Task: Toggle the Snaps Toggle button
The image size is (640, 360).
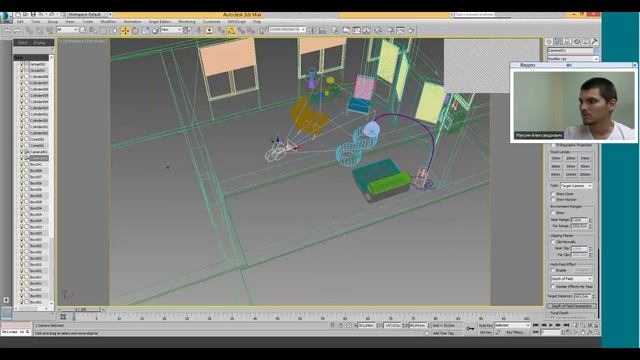Action: click(221, 31)
